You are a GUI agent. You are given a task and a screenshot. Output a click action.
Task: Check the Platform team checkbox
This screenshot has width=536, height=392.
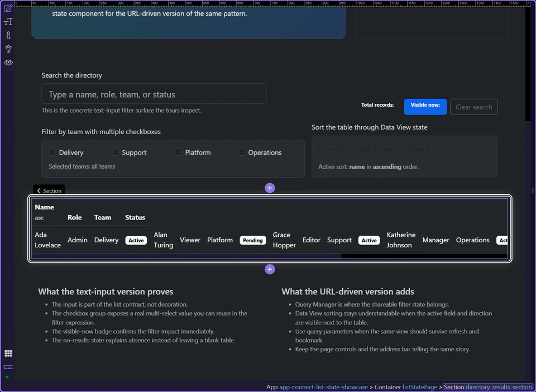click(x=178, y=152)
